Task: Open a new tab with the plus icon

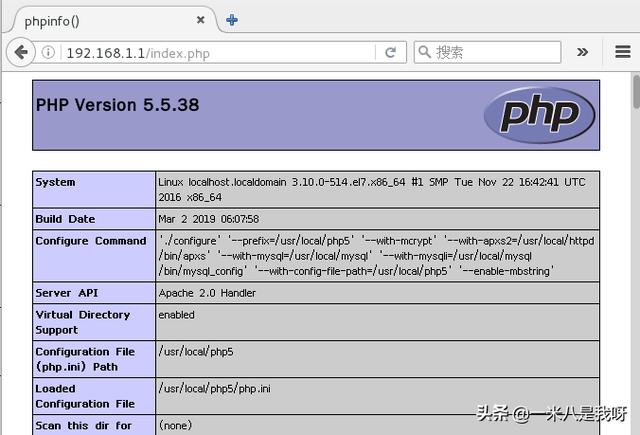Action: point(232,20)
